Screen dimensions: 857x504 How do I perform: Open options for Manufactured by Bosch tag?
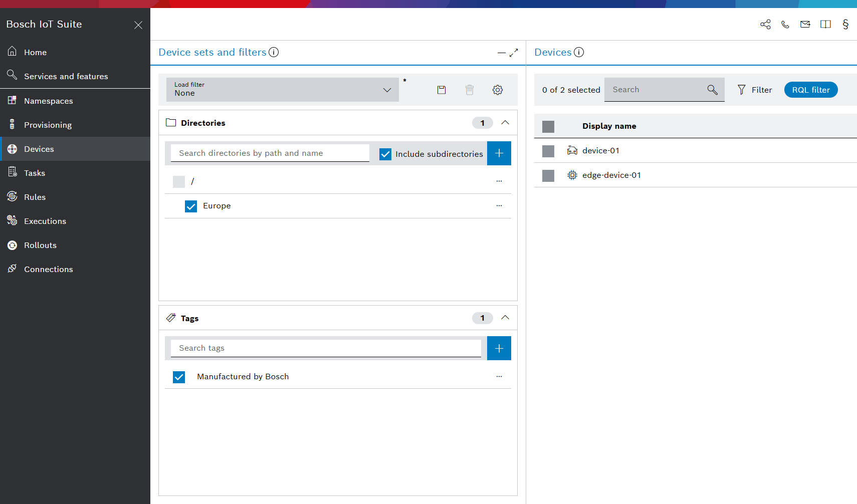[x=499, y=377]
